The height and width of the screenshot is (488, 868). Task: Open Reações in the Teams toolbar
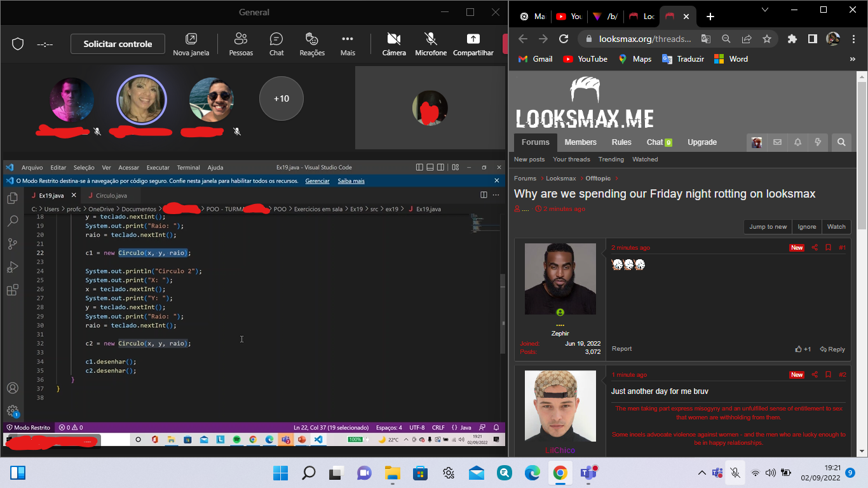click(312, 44)
